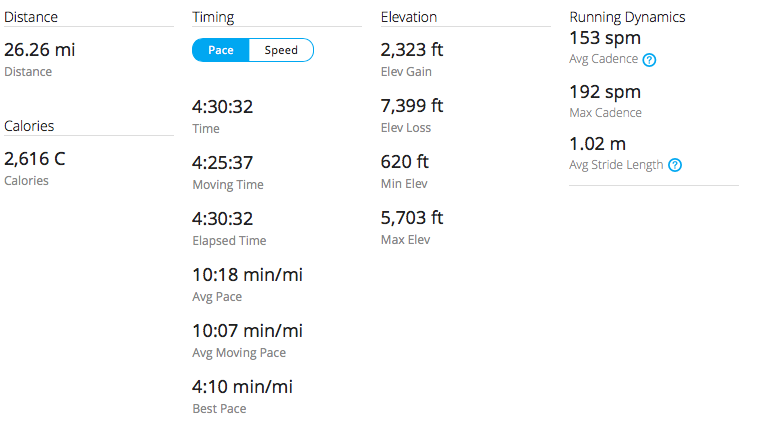This screenshot has height=425, width=759.
Task: Select the 5,703 ft Max Elev value
Action: click(412, 218)
